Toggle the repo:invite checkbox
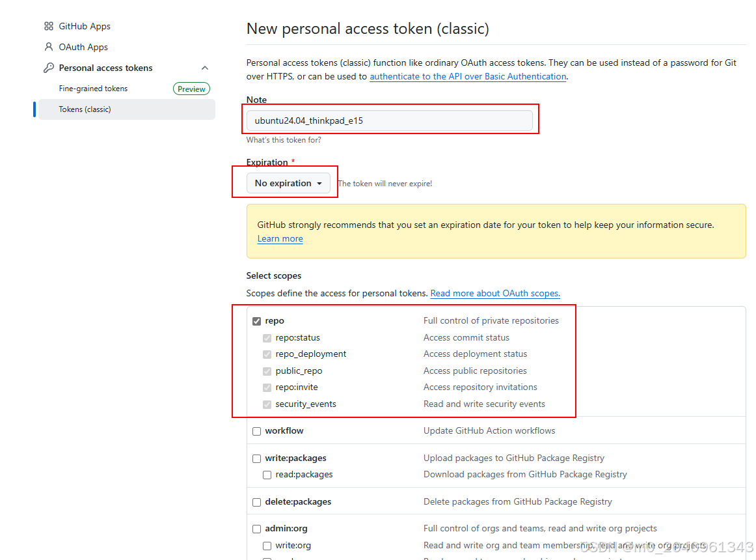The image size is (756, 560). [267, 387]
